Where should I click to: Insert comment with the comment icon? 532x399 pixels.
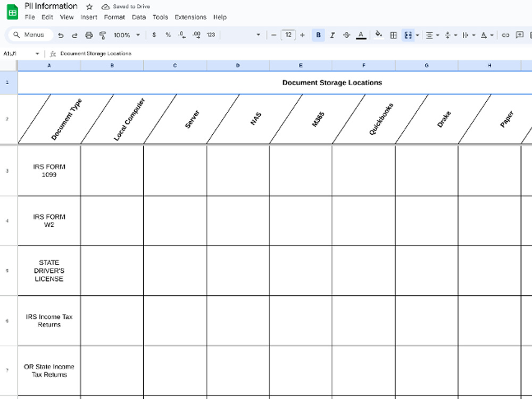click(519, 35)
